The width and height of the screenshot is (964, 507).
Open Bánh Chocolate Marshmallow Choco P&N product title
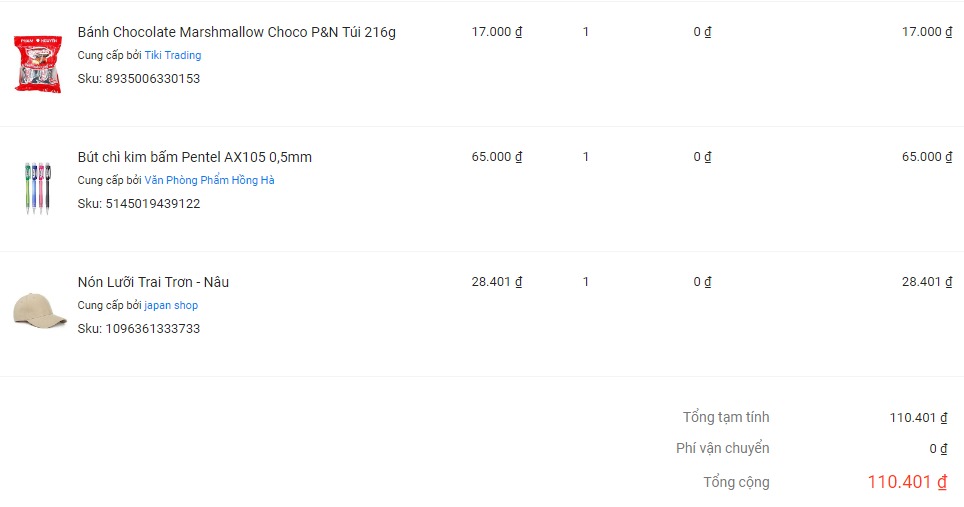236,32
